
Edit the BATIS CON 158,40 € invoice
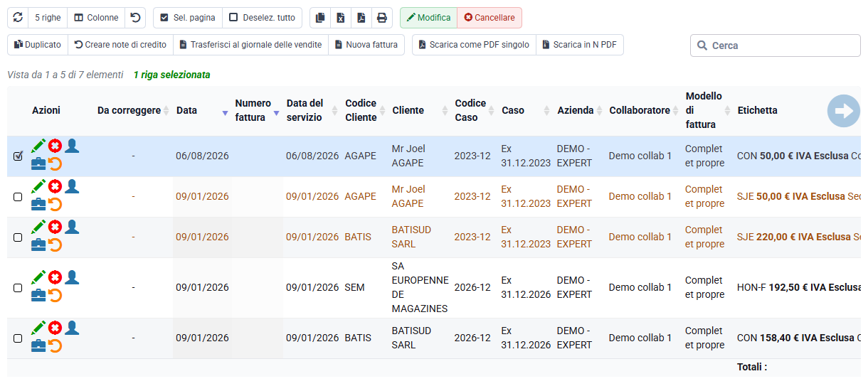(x=38, y=328)
